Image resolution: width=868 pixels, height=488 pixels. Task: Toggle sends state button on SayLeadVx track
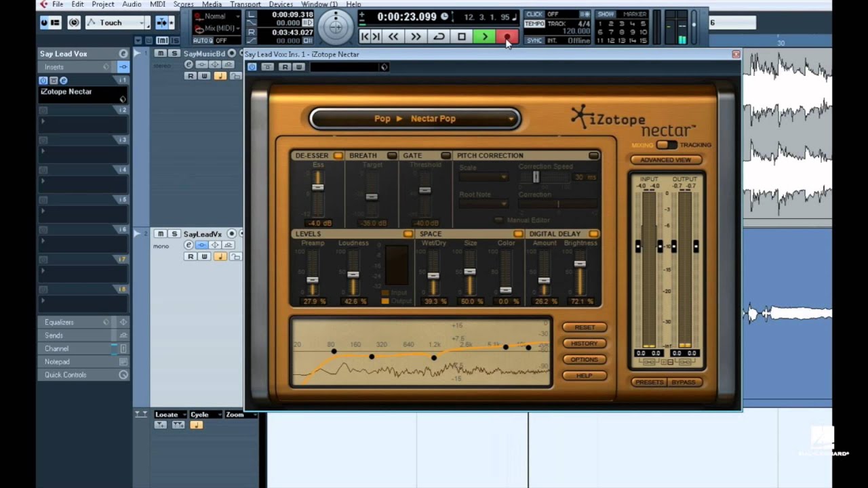pos(229,245)
